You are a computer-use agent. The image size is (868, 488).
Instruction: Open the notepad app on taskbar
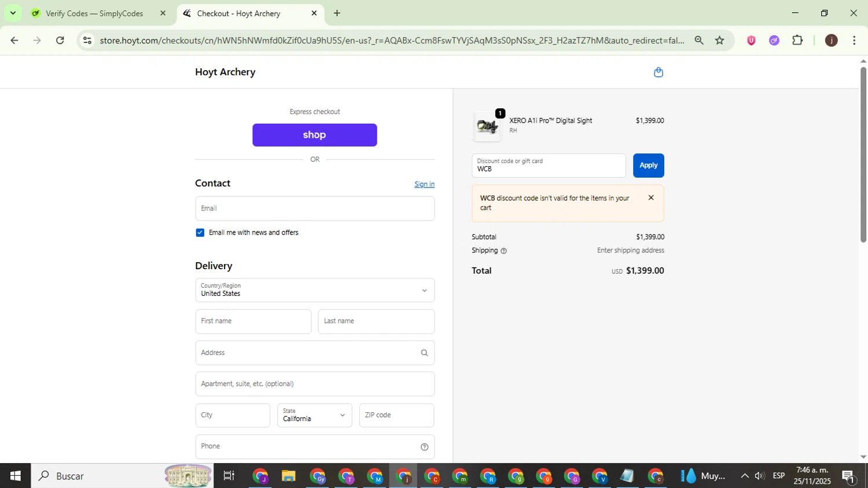(627, 476)
